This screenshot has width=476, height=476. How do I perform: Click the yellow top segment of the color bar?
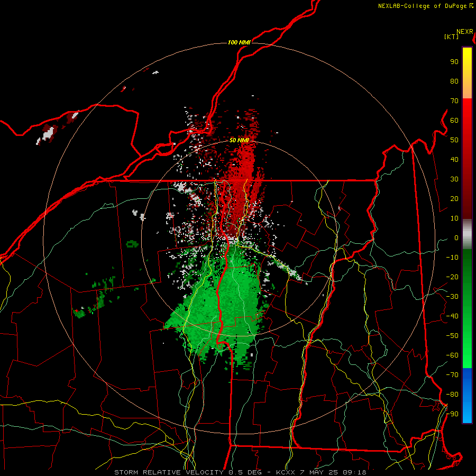[467, 73]
